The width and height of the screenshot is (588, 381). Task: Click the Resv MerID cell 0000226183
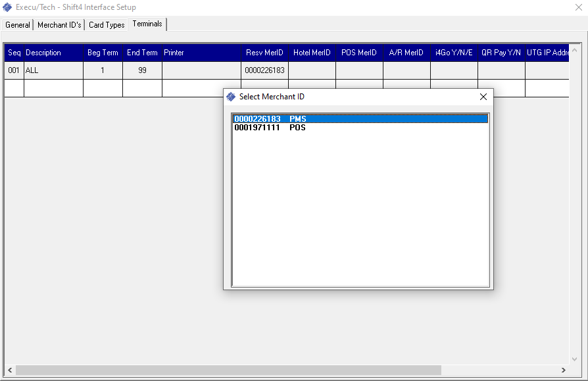[265, 70]
